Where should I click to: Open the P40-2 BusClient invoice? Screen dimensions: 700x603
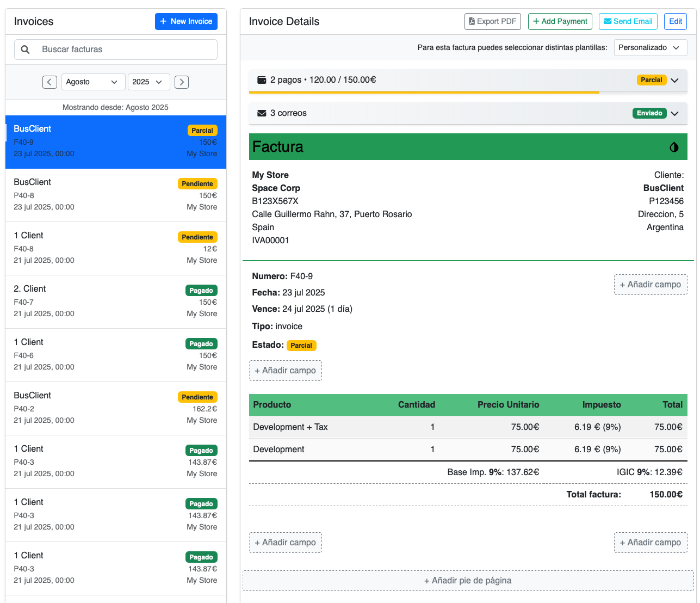[x=115, y=408]
